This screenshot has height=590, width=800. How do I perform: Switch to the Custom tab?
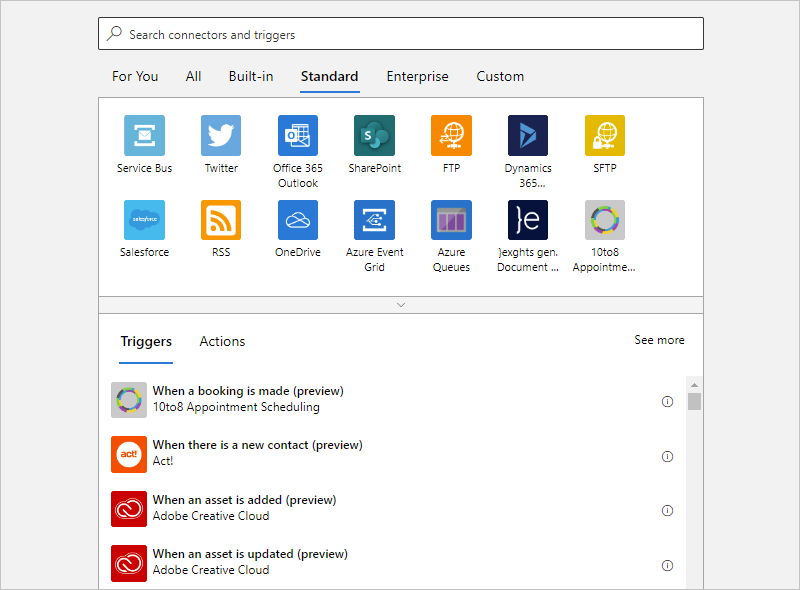click(500, 77)
